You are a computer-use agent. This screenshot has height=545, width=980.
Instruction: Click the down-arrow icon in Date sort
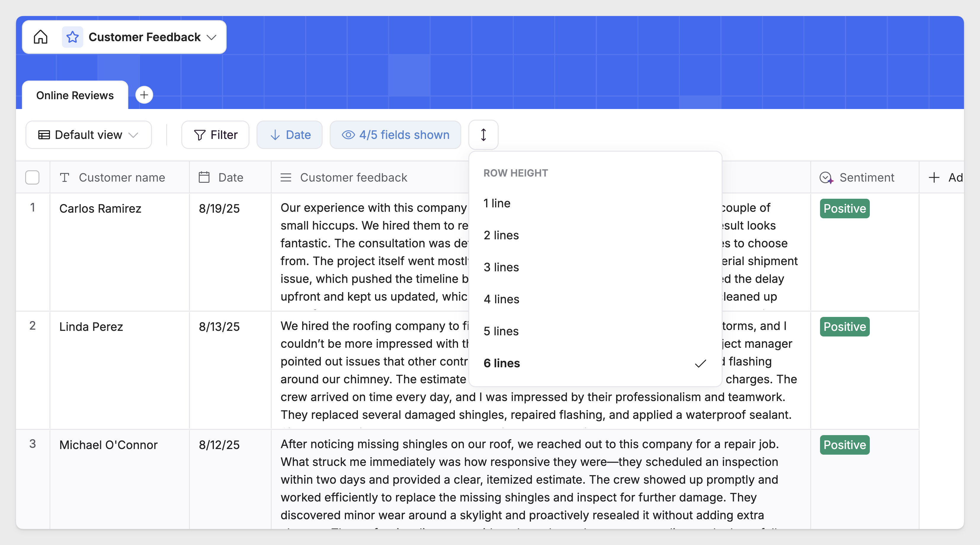[275, 135]
